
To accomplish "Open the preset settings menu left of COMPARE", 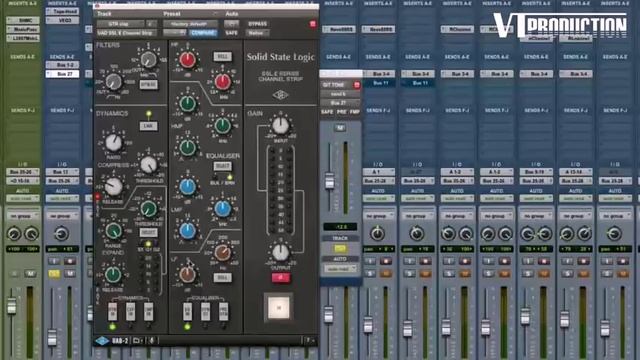I will [x=176, y=33].
